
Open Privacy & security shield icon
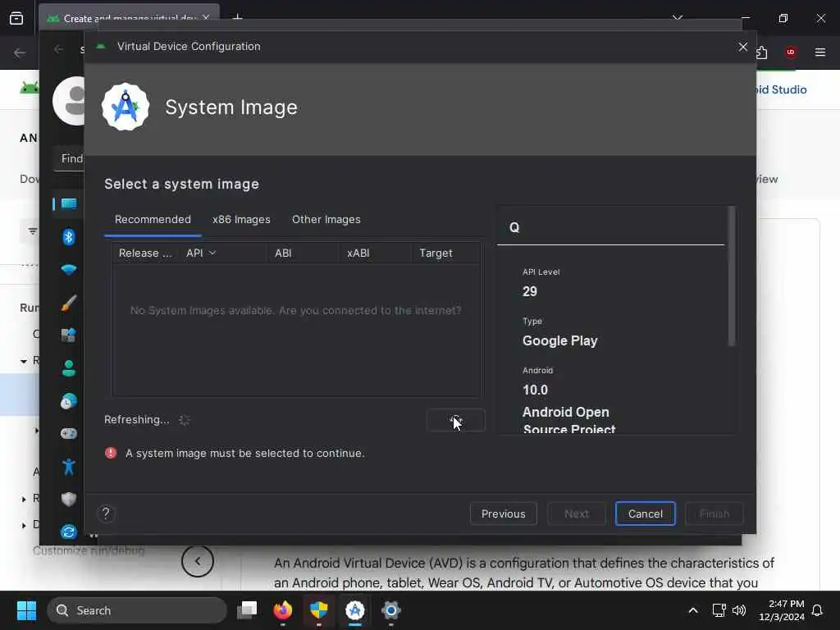pos(69,500)
